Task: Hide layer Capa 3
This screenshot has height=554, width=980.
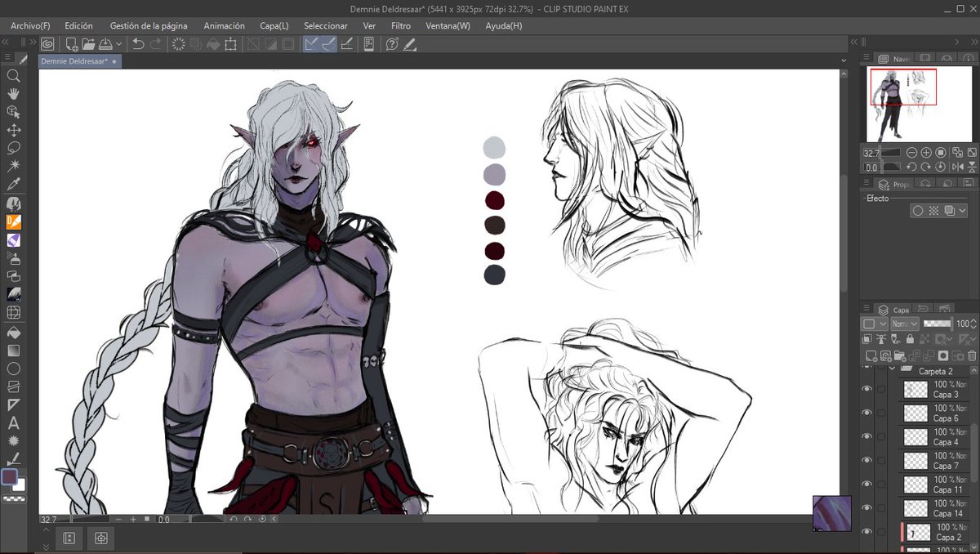Action: [867, 390]
